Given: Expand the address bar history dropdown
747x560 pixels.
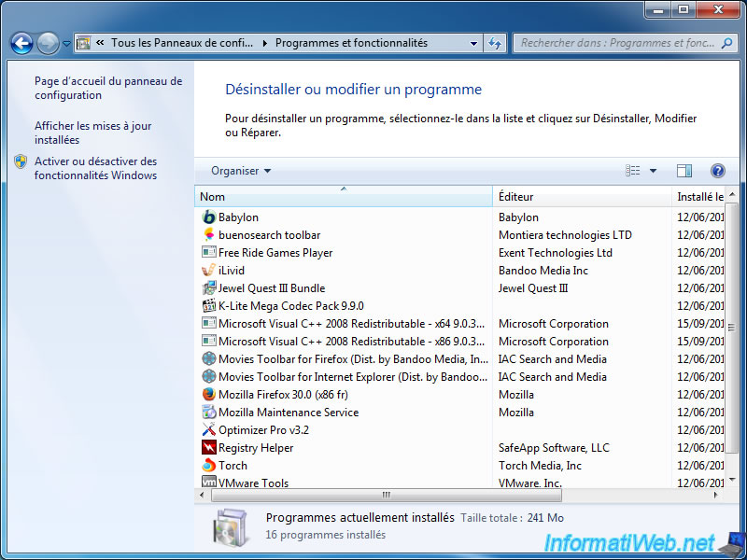Looking at the screenshot, I should 473,43.
